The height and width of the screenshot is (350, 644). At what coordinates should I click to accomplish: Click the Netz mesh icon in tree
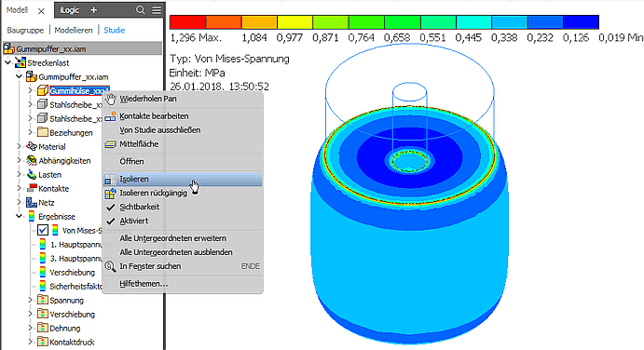click(x=32, y=202)
